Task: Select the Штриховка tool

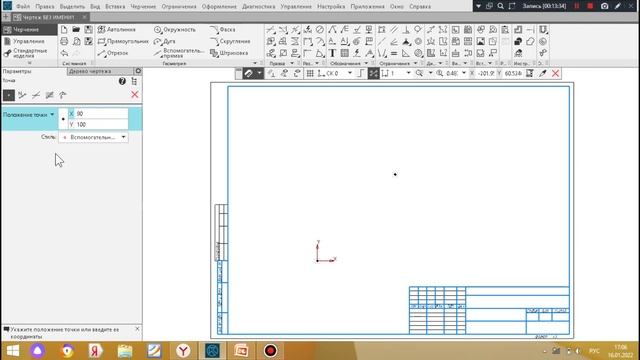Action: tap(229, 53)
